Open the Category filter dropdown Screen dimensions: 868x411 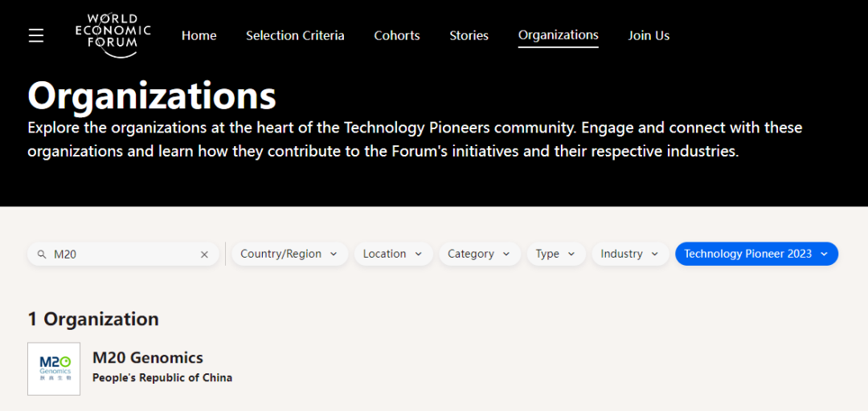(479, 254)
